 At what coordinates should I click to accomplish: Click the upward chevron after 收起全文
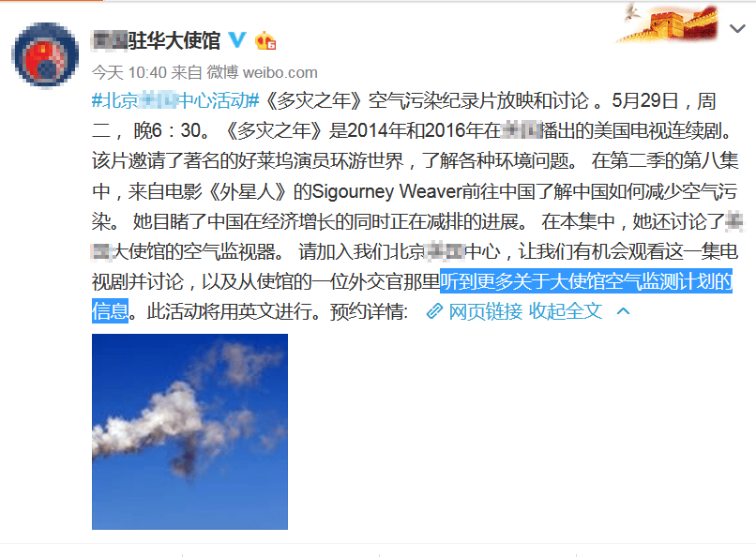click(623, 311)
